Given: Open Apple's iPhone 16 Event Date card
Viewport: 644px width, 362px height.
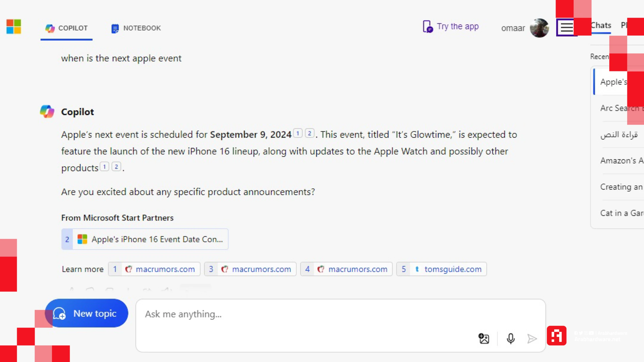Looking at the screenshot, I should (145, 239).
